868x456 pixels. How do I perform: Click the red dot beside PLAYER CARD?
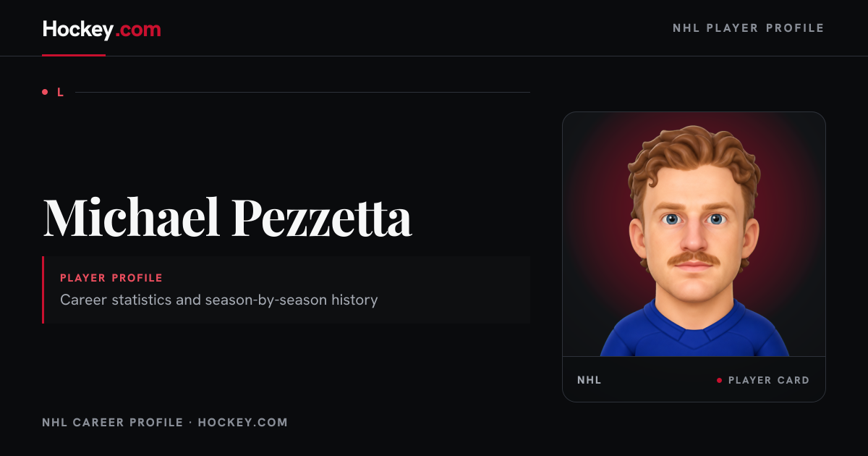pyautogui.click(x=719, y=380)
